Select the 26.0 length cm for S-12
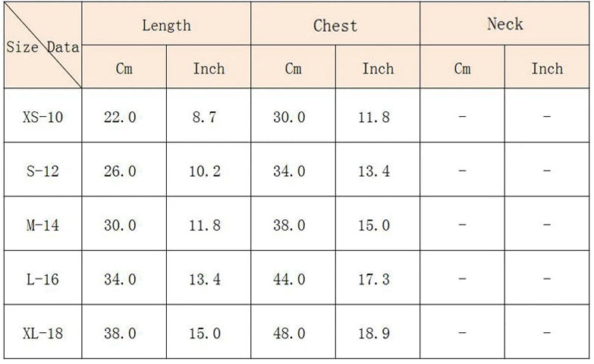The width and height of the screenshot is (594, 364). pos(120,171)
